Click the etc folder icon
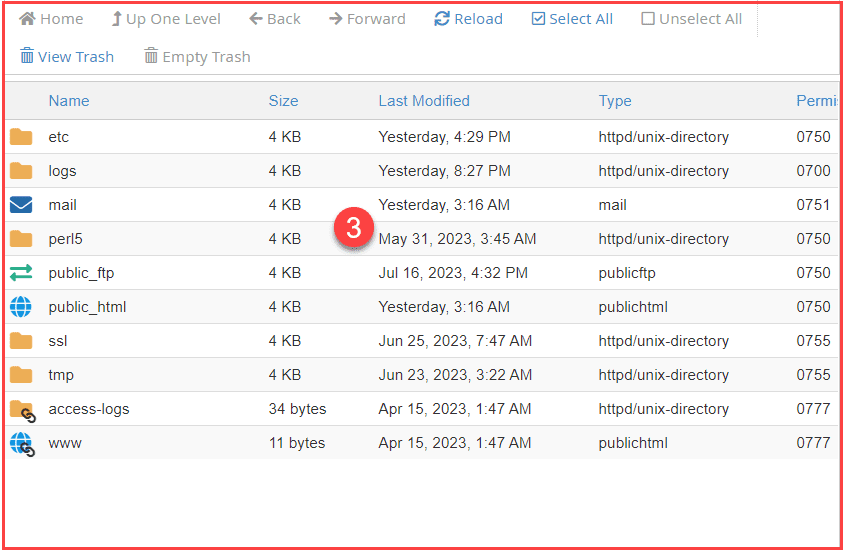The image size is (843, 550). [x=21, y=137]
